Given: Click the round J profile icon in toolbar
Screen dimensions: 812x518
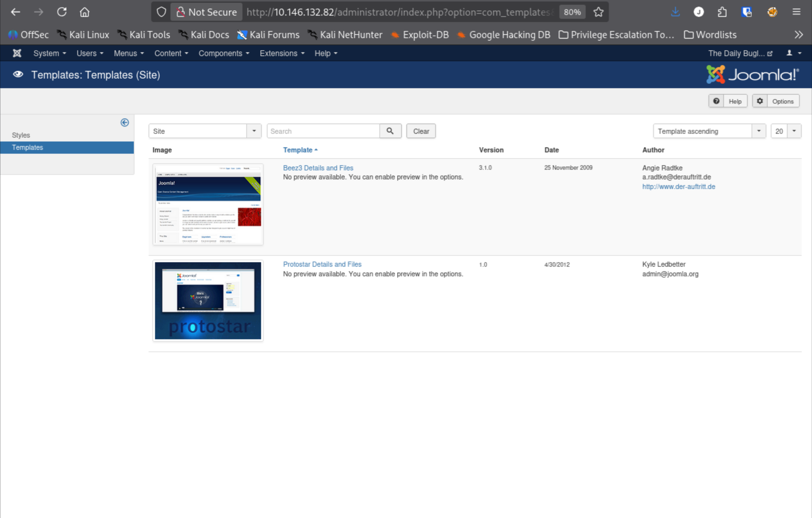Looking at the screenshot, I should 699,12.
